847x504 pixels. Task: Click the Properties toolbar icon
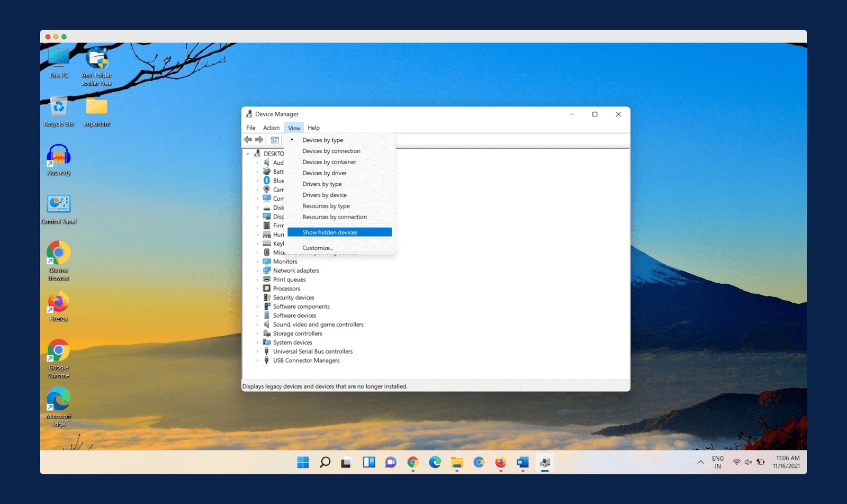[x=275, y=140]
